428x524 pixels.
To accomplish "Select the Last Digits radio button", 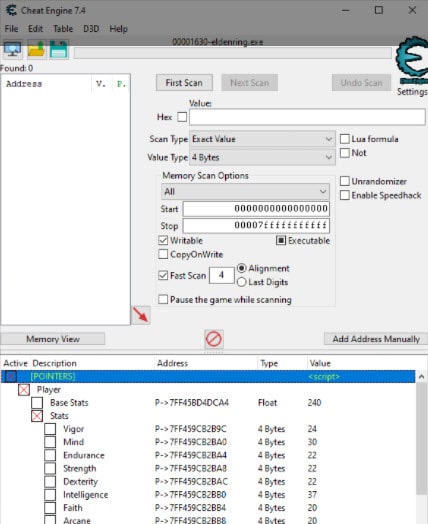I will click(x=242, y=282).
